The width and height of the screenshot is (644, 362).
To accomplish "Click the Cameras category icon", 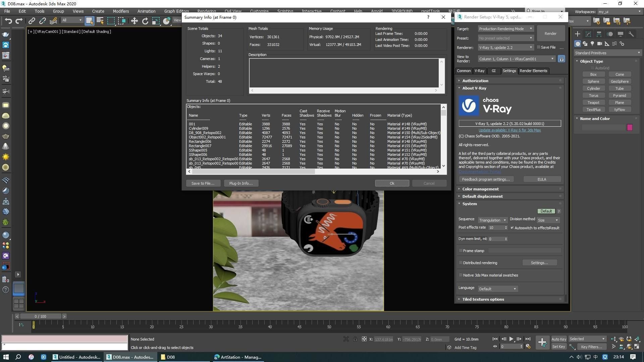I will [x=599, y=44].
